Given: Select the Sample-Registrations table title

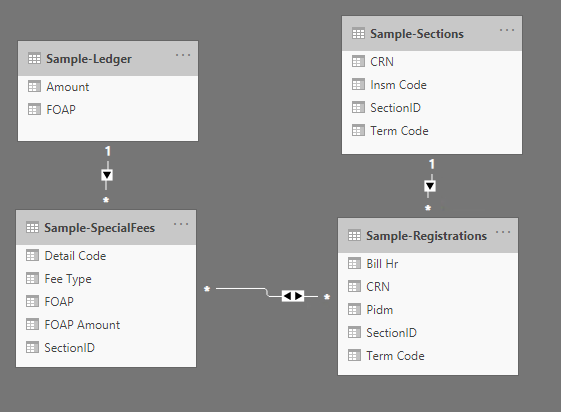Looking at the screenshot, I should 426,236.
